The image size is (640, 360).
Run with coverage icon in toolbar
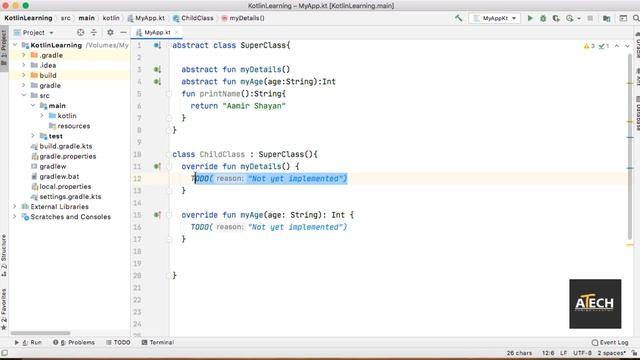(x=556, y=18)
